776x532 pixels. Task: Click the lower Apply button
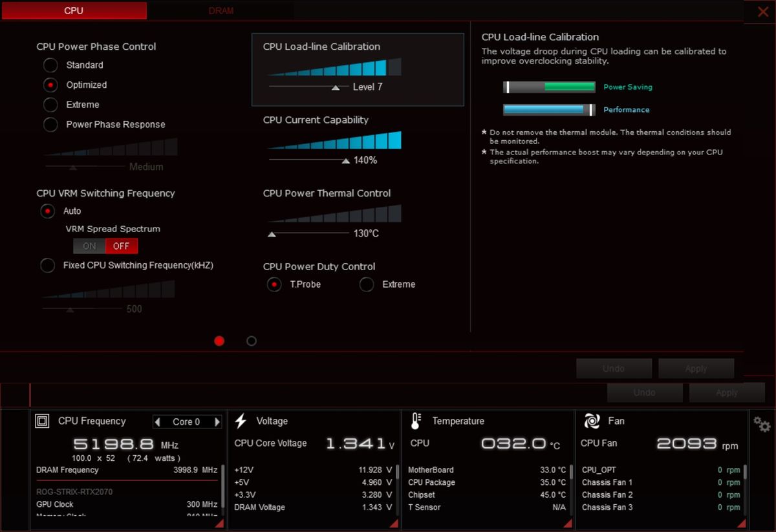coord(727,392)
